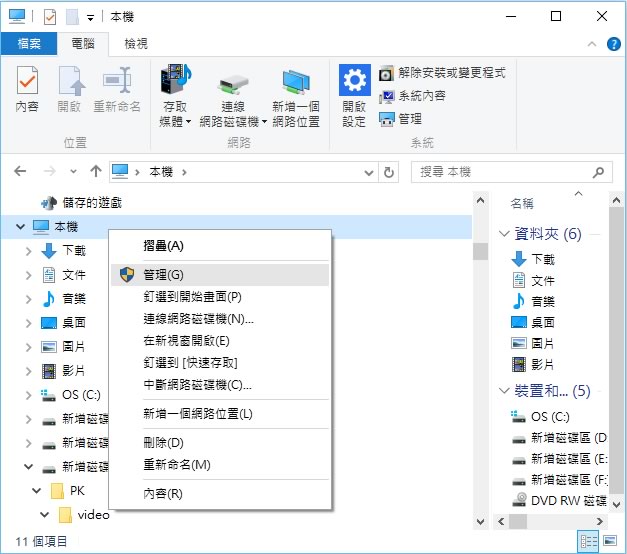Click the refresh button
627x554 pixels.
click(x=389, y=172)
